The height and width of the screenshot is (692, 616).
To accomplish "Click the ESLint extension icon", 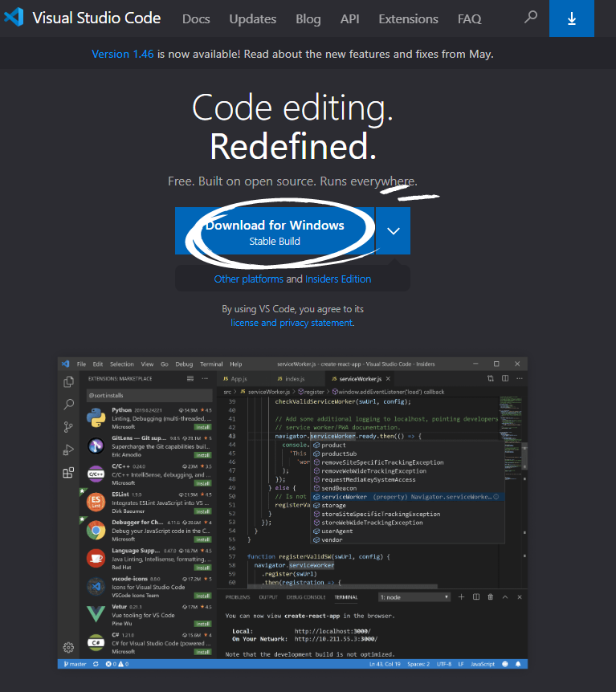I will point(96,502).
